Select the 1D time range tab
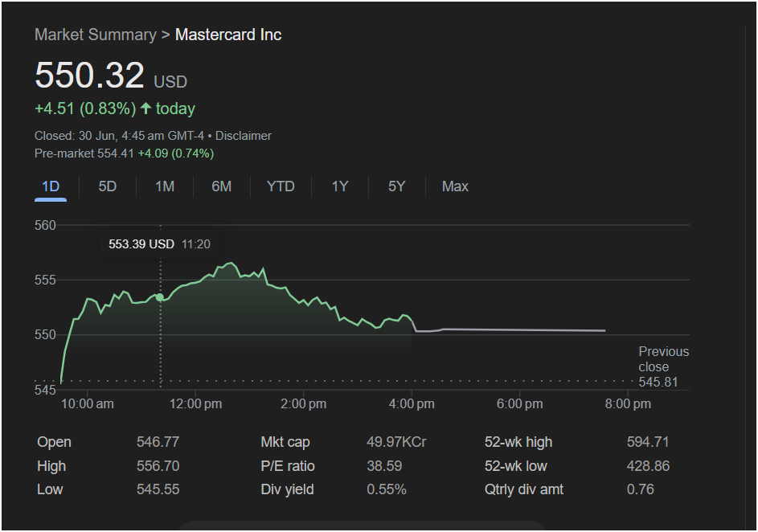 coord(51,186)
